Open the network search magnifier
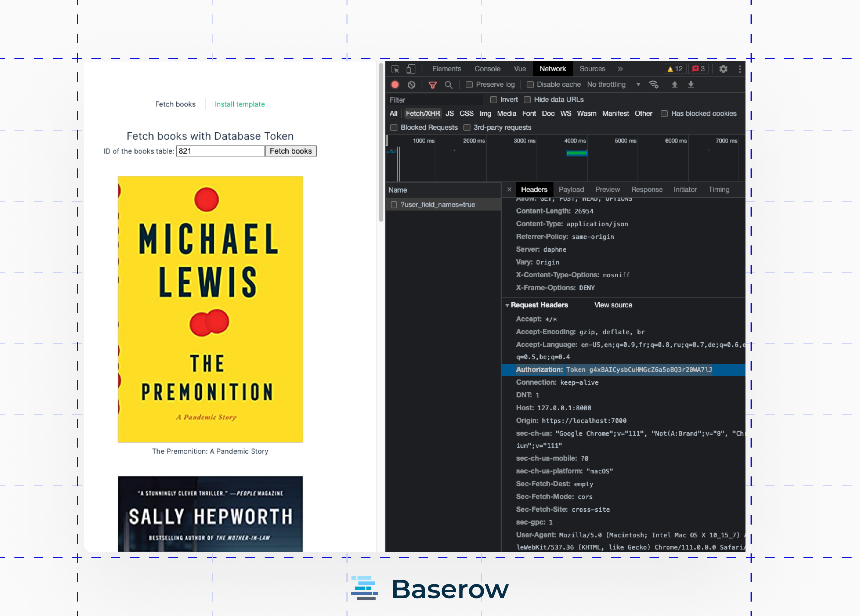The height and width of the screenshot is (616, 860). [449, 85]
